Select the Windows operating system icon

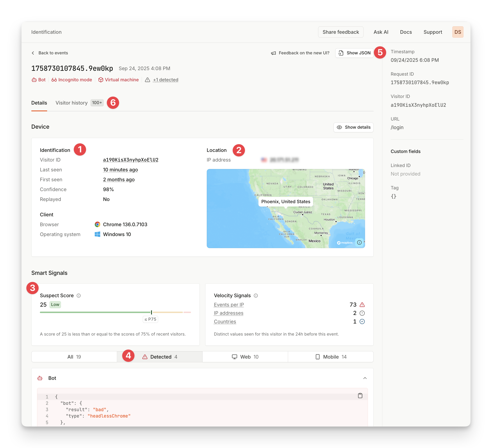click(97, 234)
